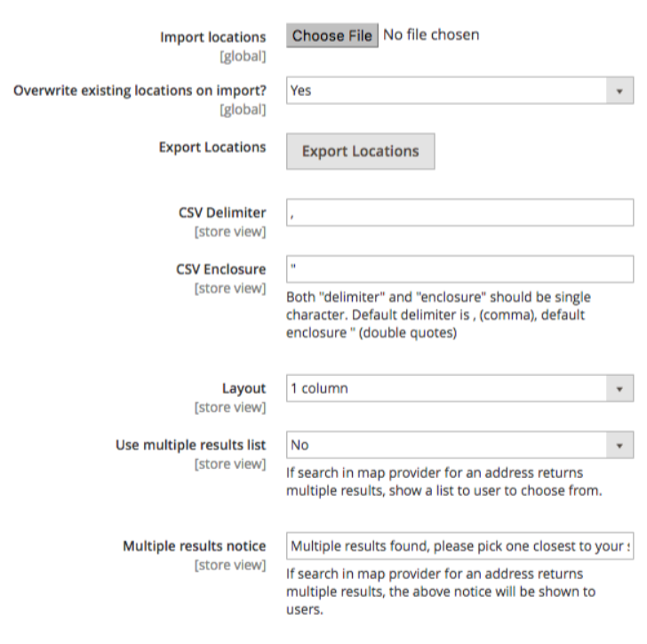This screenshot has width=647, height=644.
Task: Click the arrow of the Yes dropdown
Action: (x=619, y=91)
